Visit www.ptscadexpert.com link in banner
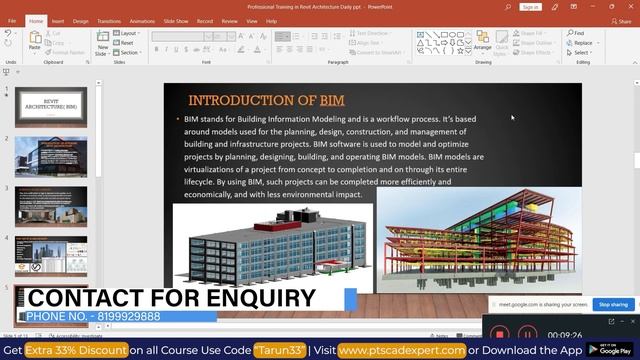The width and height of the screenshot is (640, 360). pos(401,350)
